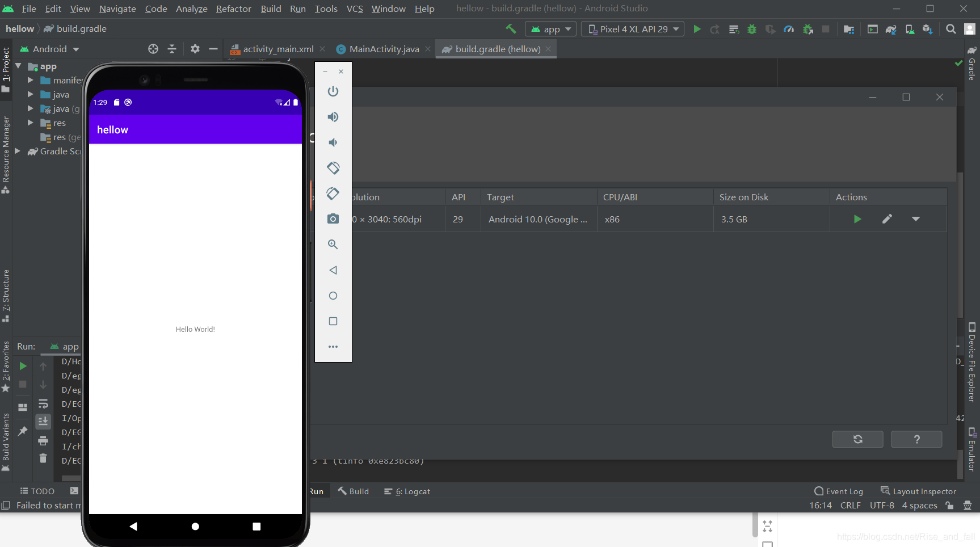Open the app run configuration dropdown

click(550, 29)
